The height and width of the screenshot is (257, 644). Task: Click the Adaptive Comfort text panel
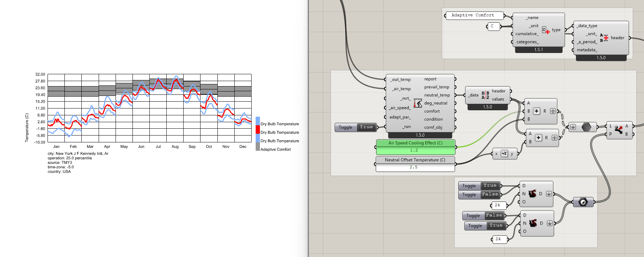[473, 15]
